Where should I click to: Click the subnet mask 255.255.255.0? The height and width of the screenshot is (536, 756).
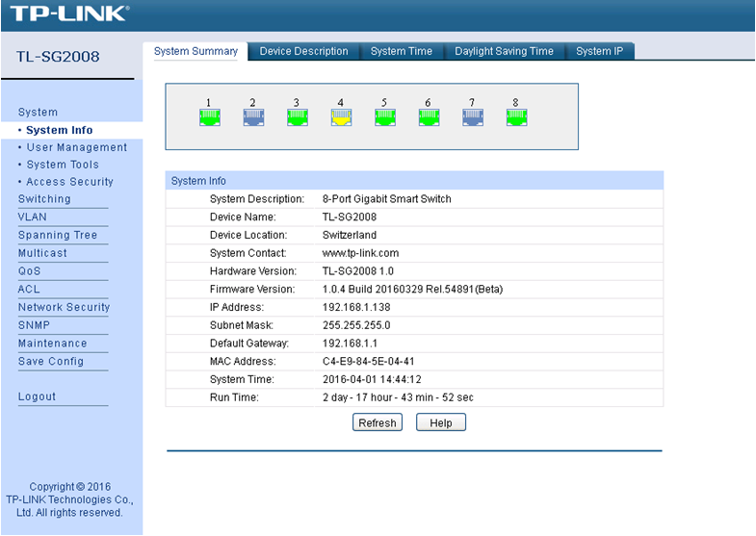[356, 325]
